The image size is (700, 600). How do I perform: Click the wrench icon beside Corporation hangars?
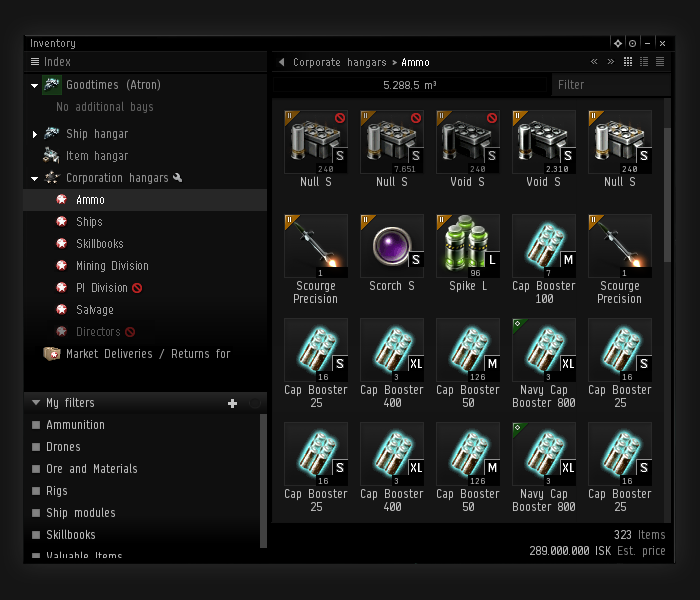coord(178,178)
